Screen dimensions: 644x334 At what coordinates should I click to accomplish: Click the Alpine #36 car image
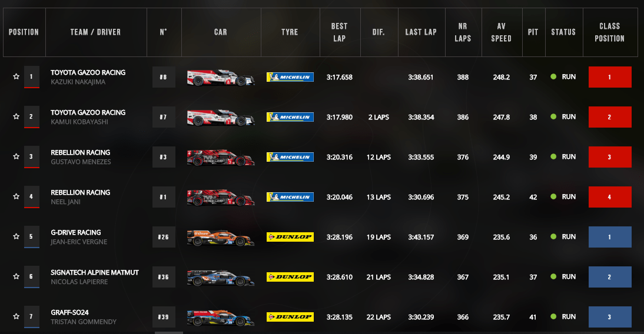tap(221, 278)
